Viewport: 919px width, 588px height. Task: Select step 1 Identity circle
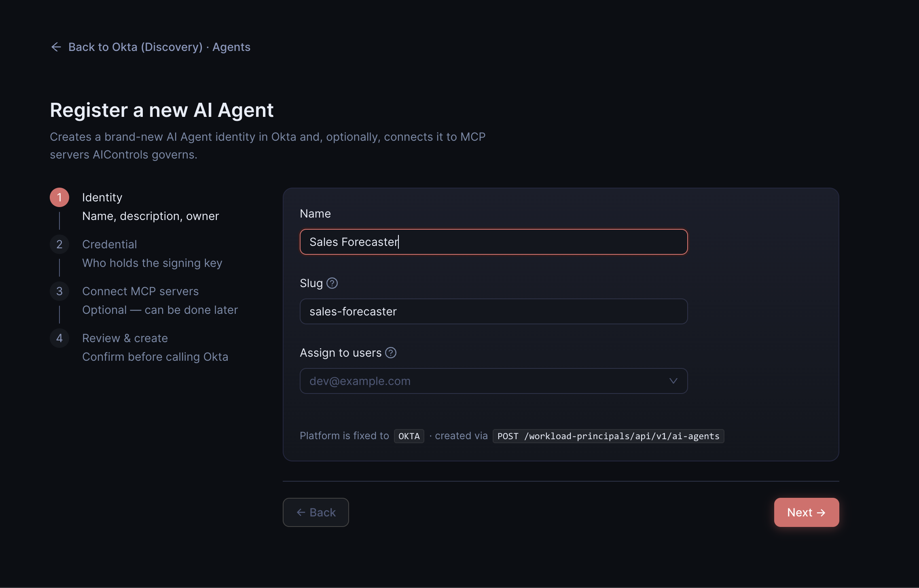[x=59, y=197]
